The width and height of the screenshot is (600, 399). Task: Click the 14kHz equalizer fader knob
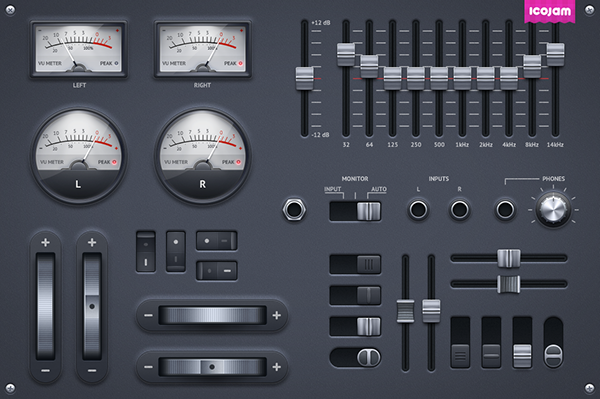coord(555,54)
